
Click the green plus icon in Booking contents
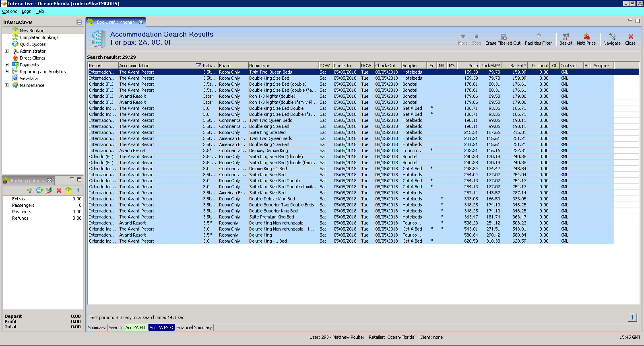30,190
